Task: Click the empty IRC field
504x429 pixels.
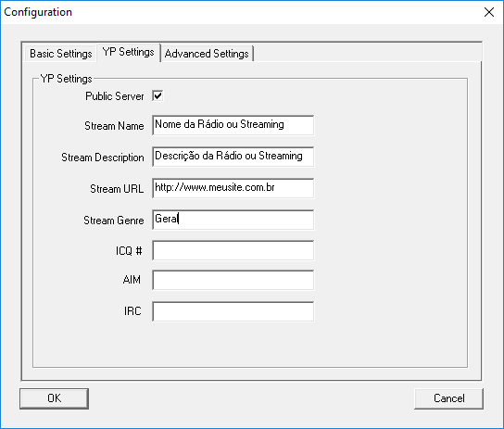Action: 233,311
